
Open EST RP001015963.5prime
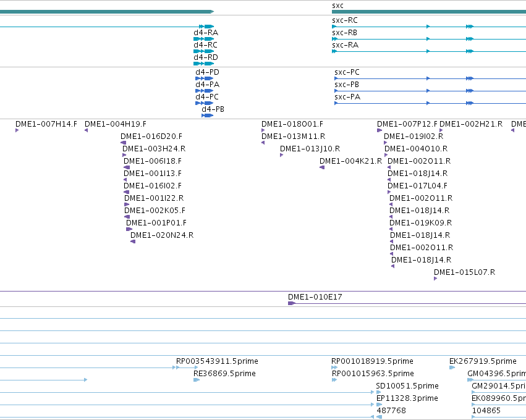373,374
